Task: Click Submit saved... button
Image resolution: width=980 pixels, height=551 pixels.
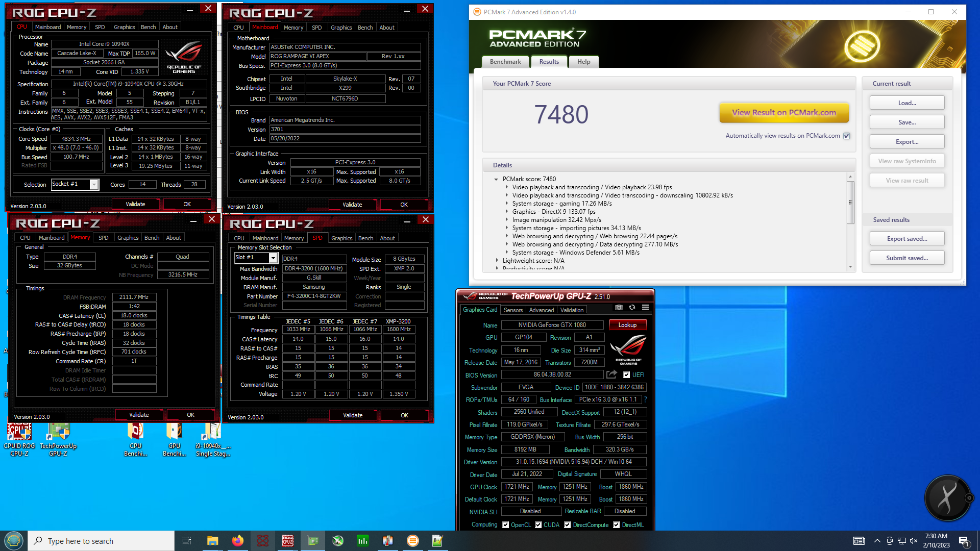Action: point(907,258)
